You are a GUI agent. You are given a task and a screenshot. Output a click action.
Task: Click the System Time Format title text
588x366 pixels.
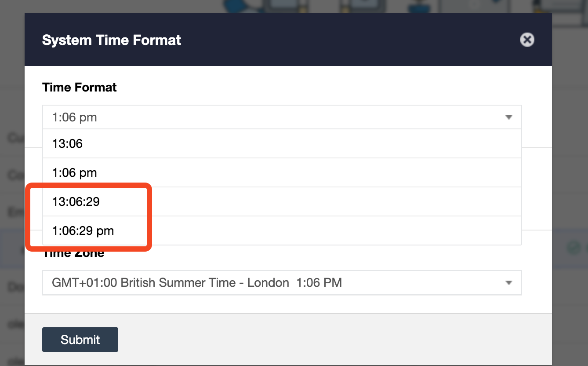coord(112,40)
